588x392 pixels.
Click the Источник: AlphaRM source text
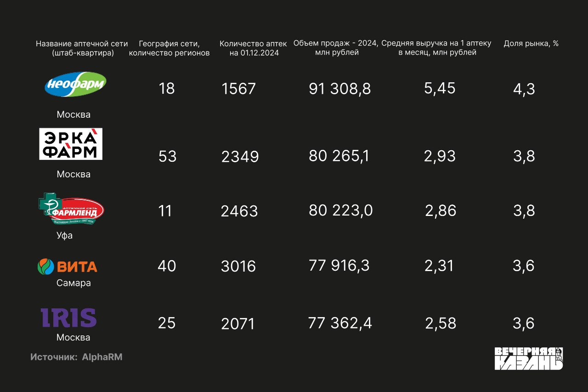click(x=76, y=357)
